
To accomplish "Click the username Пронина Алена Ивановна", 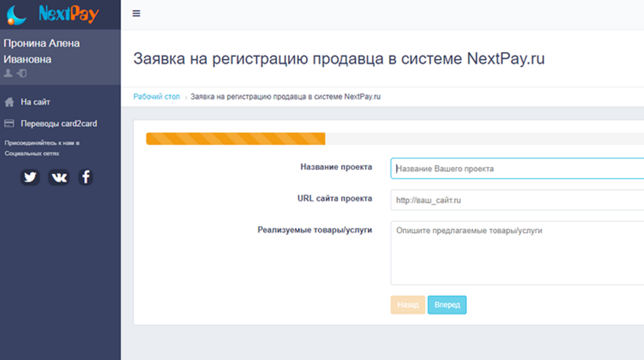I will point(42,51).
